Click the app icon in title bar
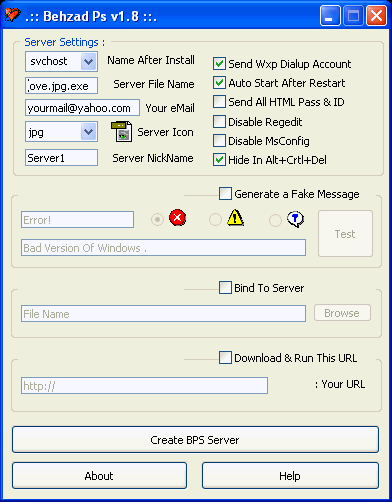Image resolution: width=392 pixels, height=502 pixels. 13,15
